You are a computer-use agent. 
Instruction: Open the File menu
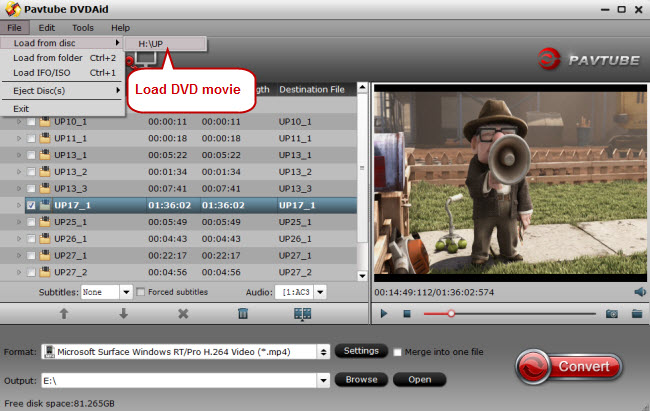(x=15, y=28)
